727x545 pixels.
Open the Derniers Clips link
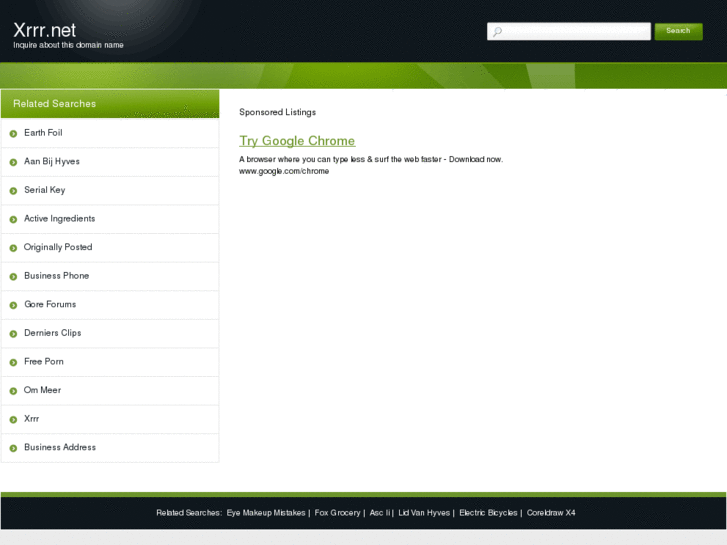pos(52,333)
